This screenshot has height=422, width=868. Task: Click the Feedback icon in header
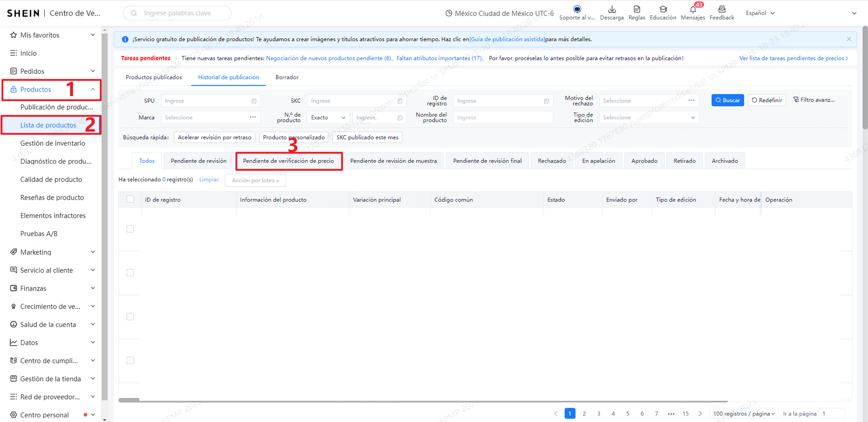tap(721, 9)
